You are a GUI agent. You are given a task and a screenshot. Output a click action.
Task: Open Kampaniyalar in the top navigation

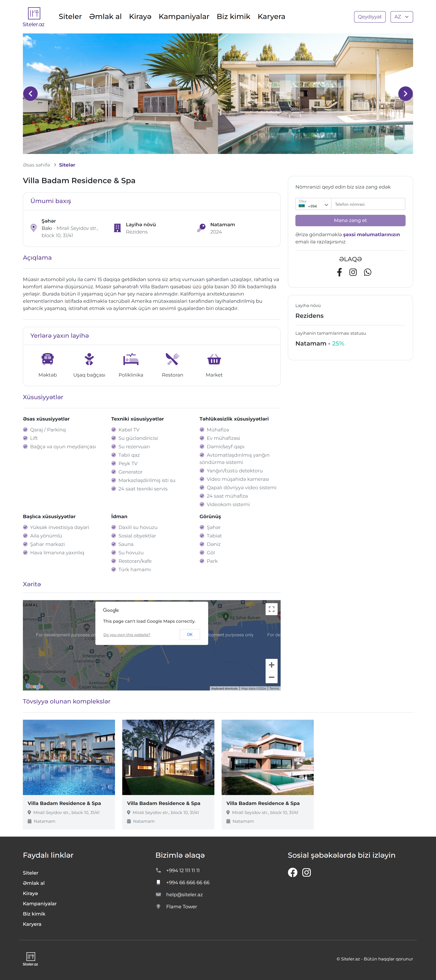click(x=184, y=17)
